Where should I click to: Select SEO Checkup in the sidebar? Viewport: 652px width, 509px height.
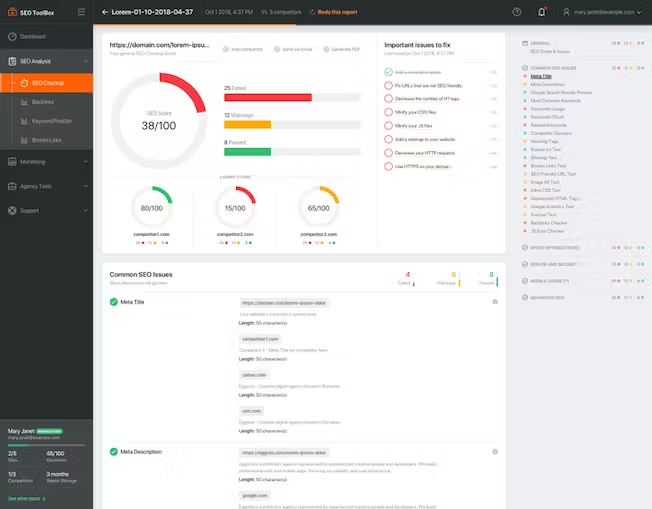point(47,83)
